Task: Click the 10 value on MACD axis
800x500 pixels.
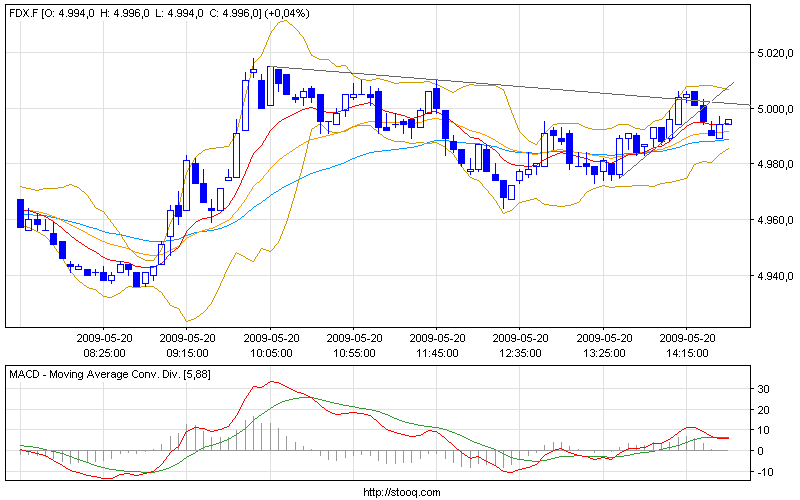Action: (x=763, y=431)
